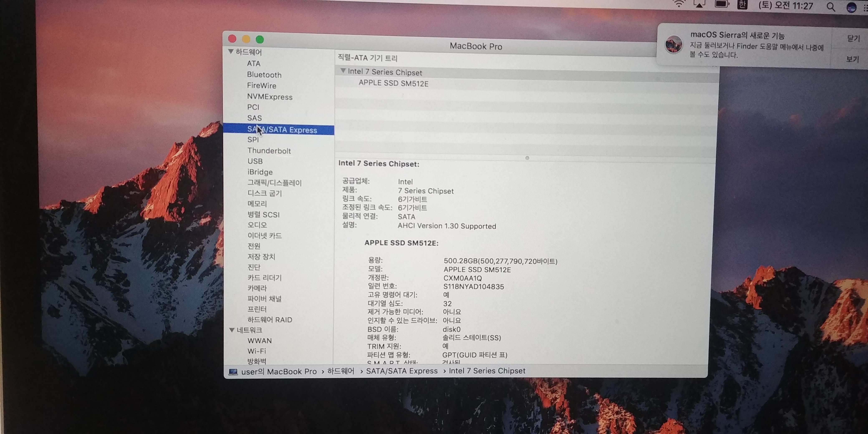
Task: Select APPLE SSD SM512E device row
Action: click(x=393, y=83)
